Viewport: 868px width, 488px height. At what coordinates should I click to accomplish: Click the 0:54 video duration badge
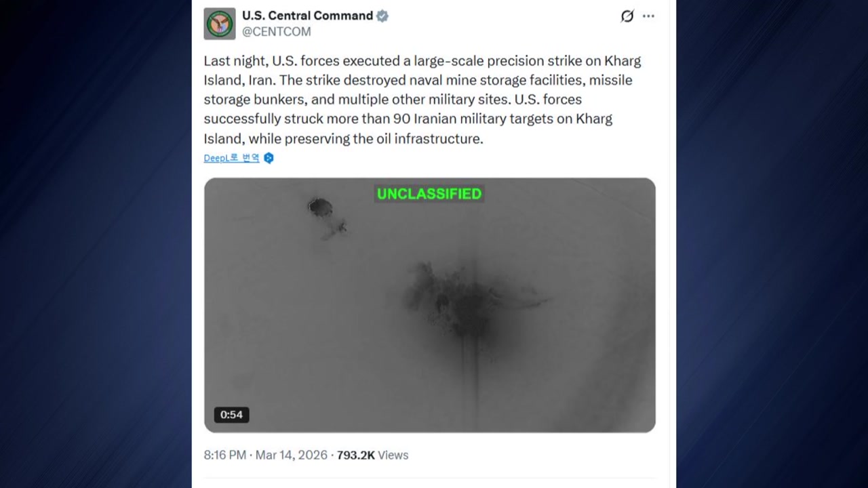click(231, 415)
